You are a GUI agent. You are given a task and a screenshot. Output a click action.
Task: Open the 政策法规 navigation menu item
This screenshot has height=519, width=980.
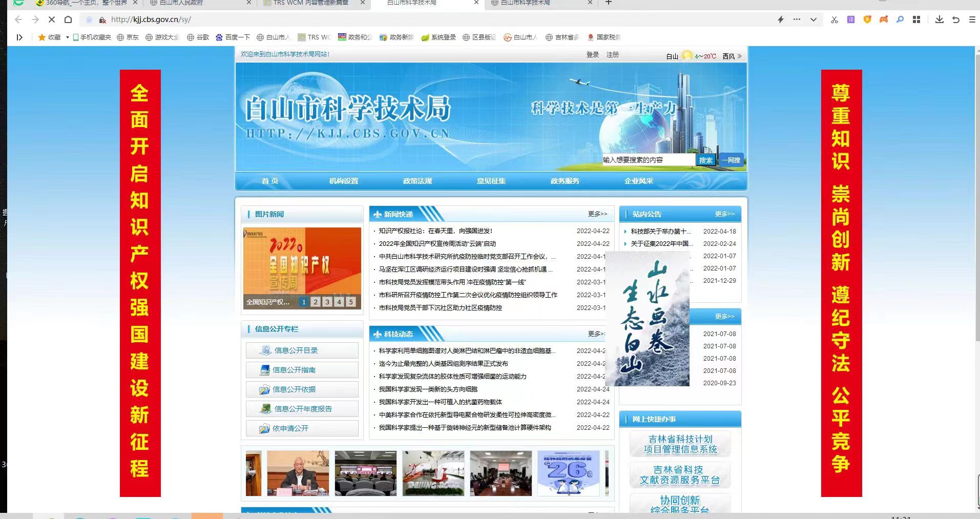[417, 181]
